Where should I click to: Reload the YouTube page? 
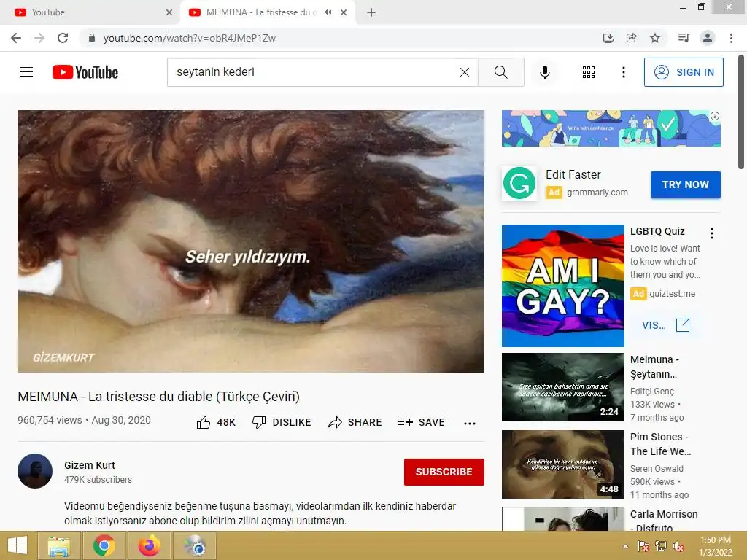(x=63, y=38)
